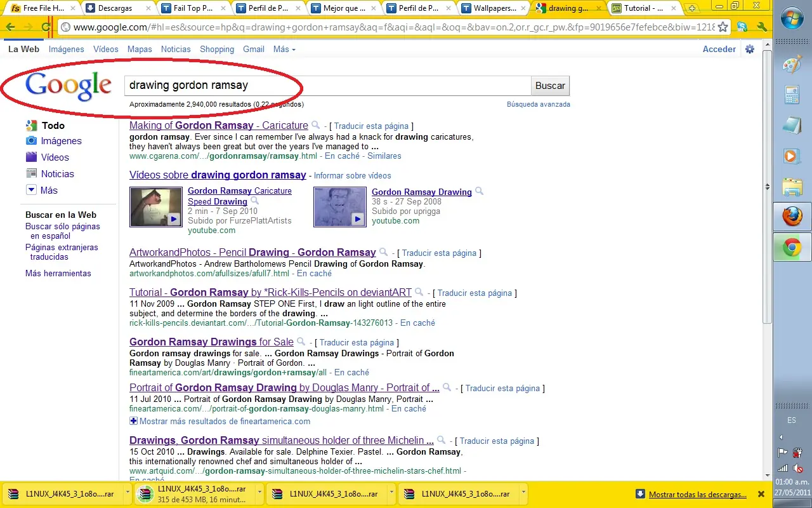The height and width of the screenshot is (508, 812).
Task: Click Buscar sólo páginas en español
Action: [x=63, y=231]
